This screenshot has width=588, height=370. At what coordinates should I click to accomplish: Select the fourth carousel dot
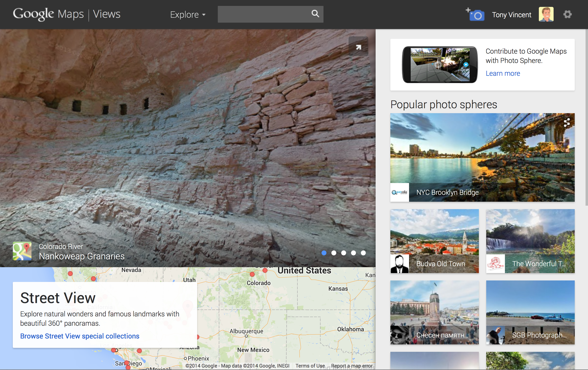[353, 253]
